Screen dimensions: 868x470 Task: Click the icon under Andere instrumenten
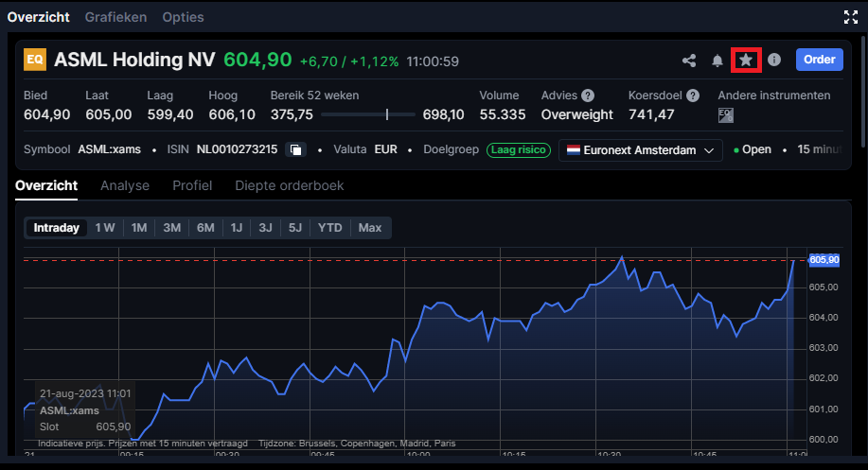point(726,114)
